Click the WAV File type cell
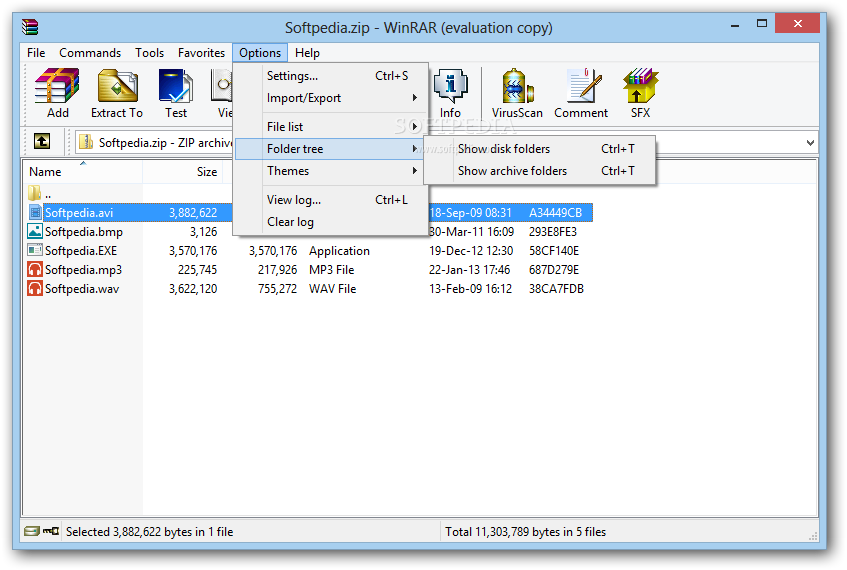Viewport: 847px width, 570px height. [x=332, y=289]
